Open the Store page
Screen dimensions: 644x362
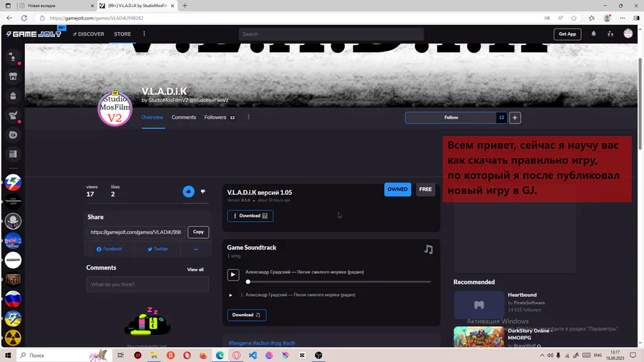[x=122, y=34]
